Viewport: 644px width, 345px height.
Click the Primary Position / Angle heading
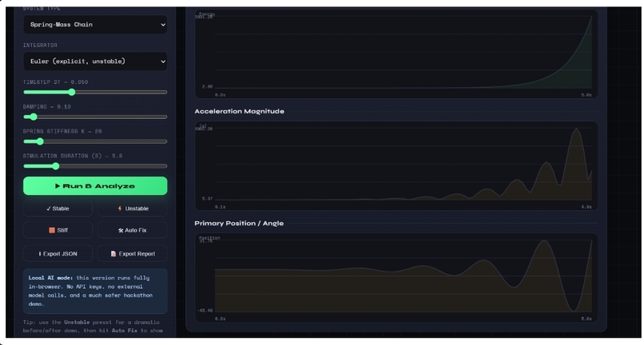239,224
